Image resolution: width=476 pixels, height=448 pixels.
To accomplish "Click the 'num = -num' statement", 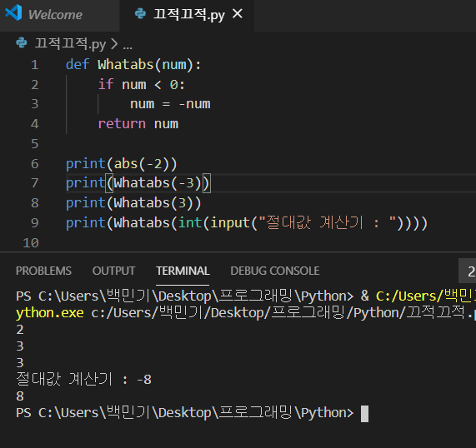I will tap(170, 104).
